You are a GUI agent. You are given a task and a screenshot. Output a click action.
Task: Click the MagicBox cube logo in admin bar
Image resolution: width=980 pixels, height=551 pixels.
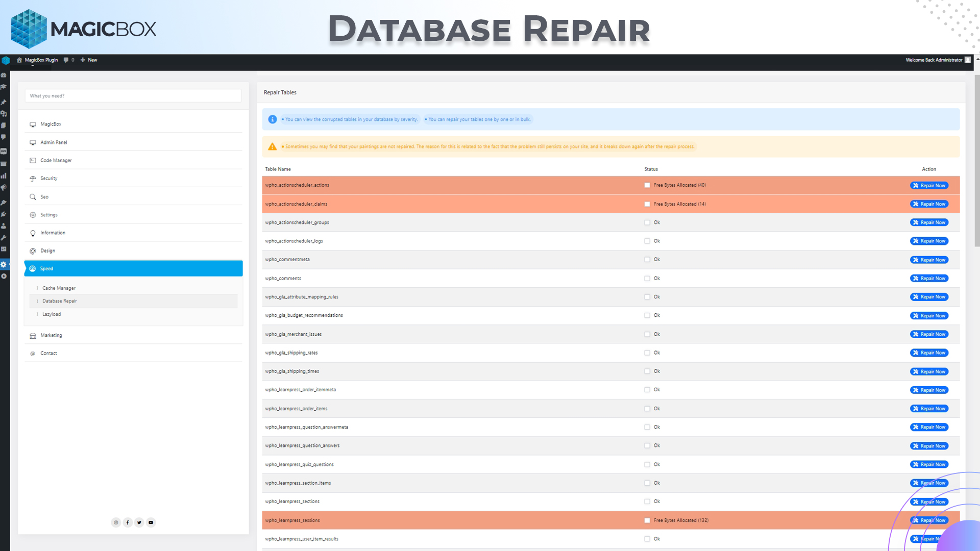tap(6, 61)
